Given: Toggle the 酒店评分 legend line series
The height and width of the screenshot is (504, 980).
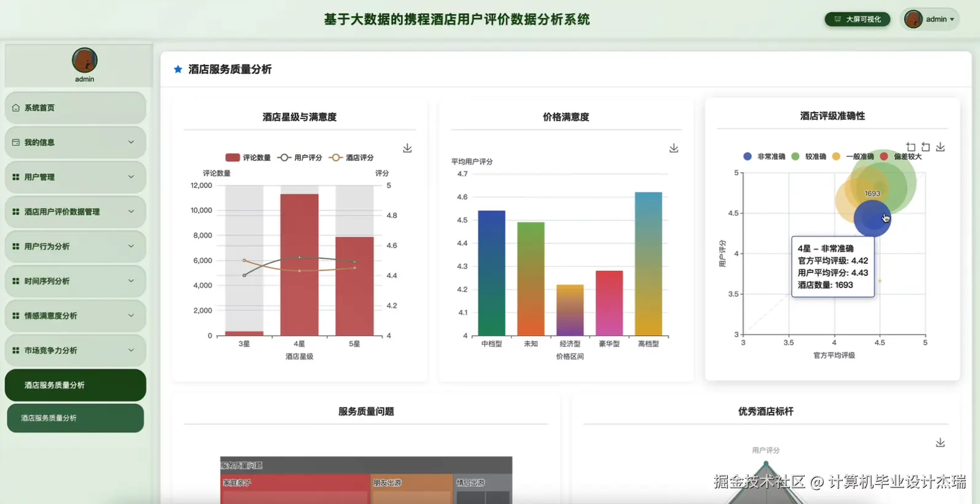Looking at the screenshot, I should pos(351,158).
